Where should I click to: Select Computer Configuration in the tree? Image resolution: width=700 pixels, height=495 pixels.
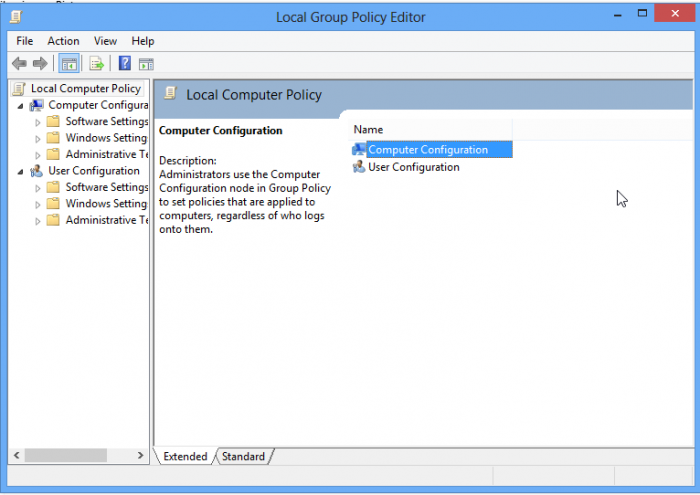98,105
